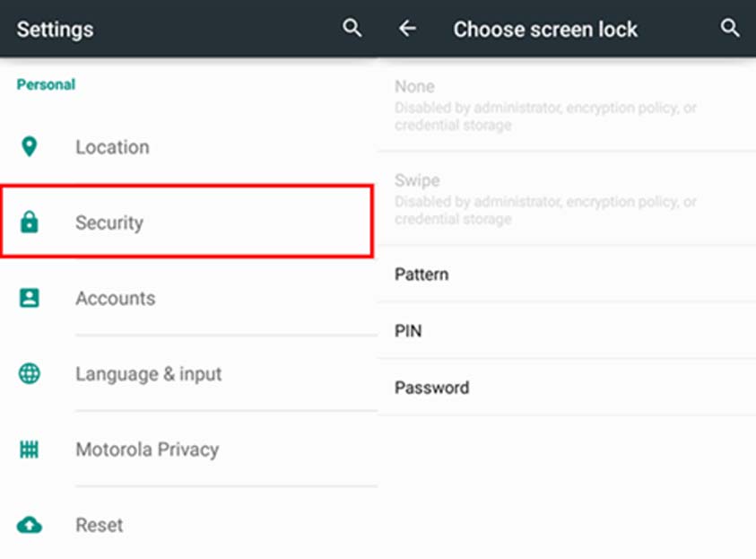Tap the Language & input globe icon
Screen dimensions: 756x559
(30, 373)
